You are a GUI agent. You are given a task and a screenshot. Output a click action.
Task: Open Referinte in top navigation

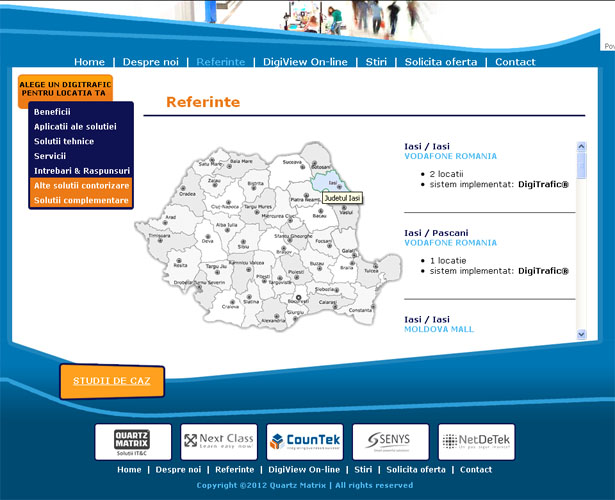tap(220, 62)
